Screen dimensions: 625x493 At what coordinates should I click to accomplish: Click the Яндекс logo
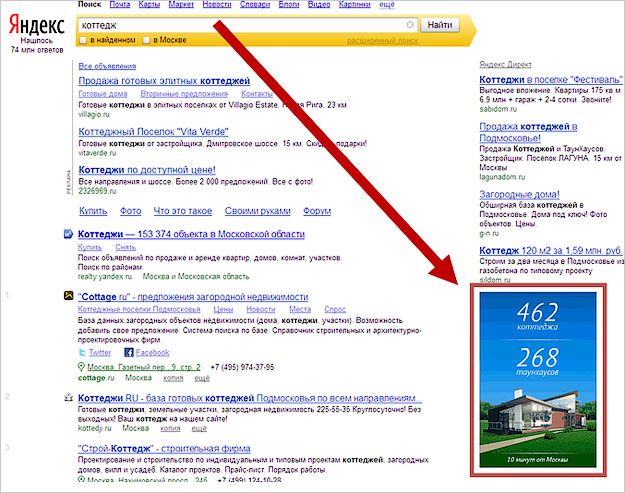pyautogui.click(x=36, y=26)
